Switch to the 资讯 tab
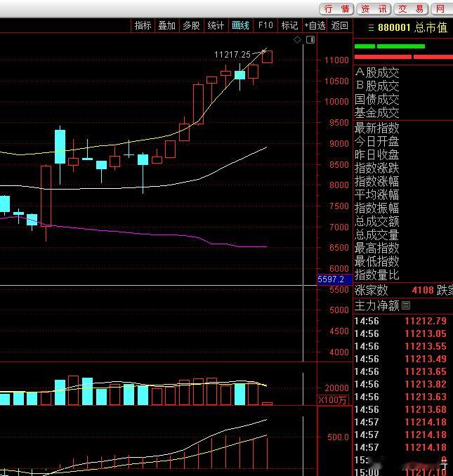 pos(374,9)
